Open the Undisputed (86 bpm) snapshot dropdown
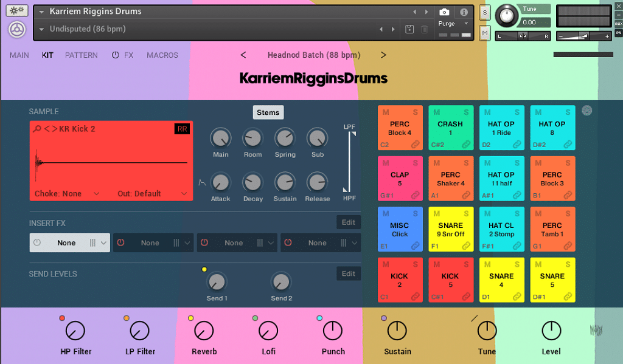Image resolution: width=623 pixels, height=364 pixels. click(x=41, y=29)
